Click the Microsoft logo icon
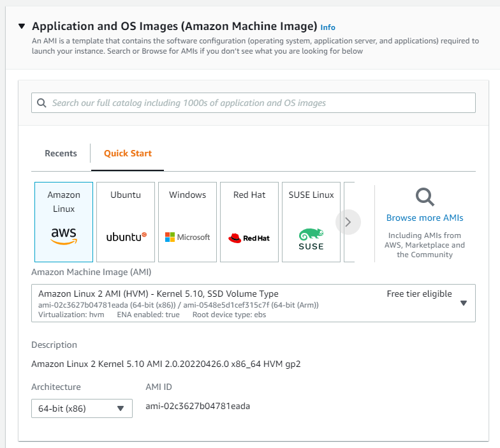The width and height of the screenshot is (500, 448). pyautogui.click(x=187, y=237)
